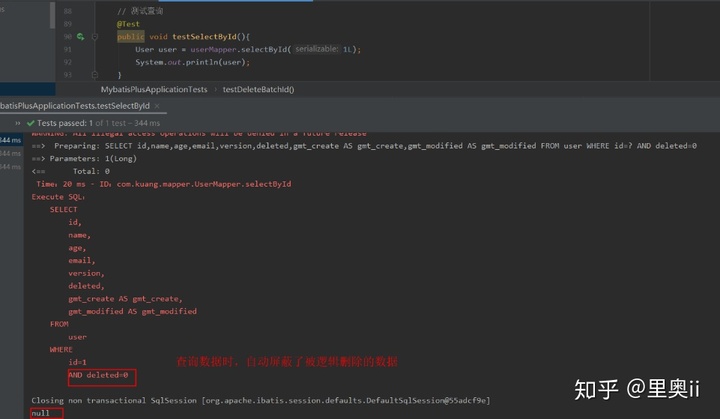The width and height of the screenshot is (720, 419).
Task: Click the testSelectById method name in the editor
Action: pos(204,37)
